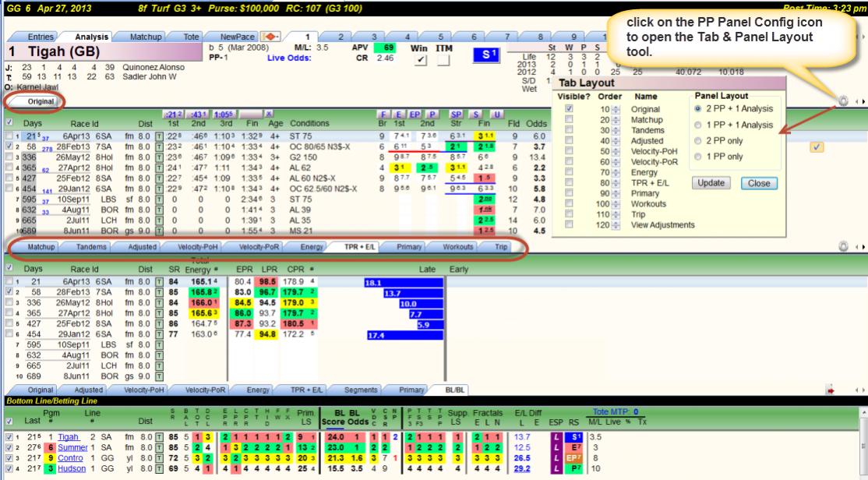The image size is (868, 480).
Task: Click the Bottom Line panel vertical scrollbar
Action: click(863, 442)
